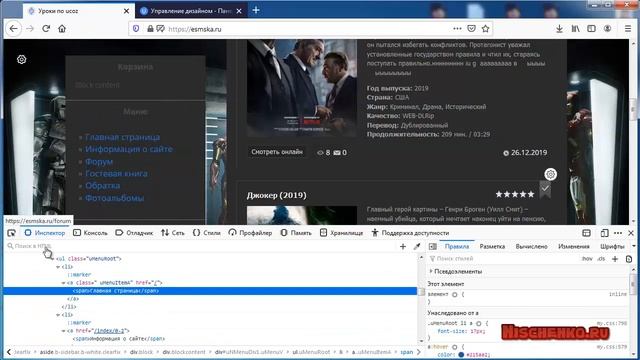Screen dimensions: 640x360
Task: Collapse the a class uMenuItemA node
Action: pyautogui.click(x=63, y=283)
